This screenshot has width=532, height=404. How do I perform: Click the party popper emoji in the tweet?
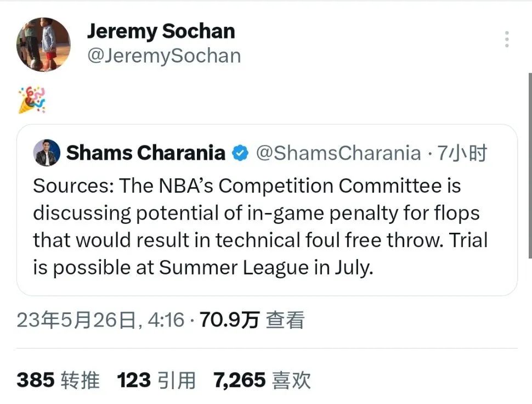(x=31, y=99)
